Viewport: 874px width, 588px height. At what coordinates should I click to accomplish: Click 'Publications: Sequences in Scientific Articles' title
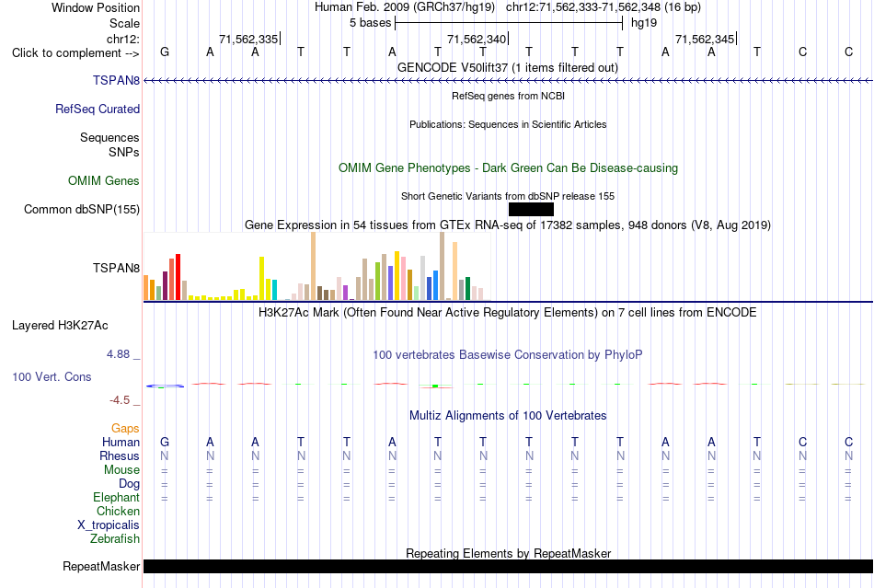click(x=508, y=124)
